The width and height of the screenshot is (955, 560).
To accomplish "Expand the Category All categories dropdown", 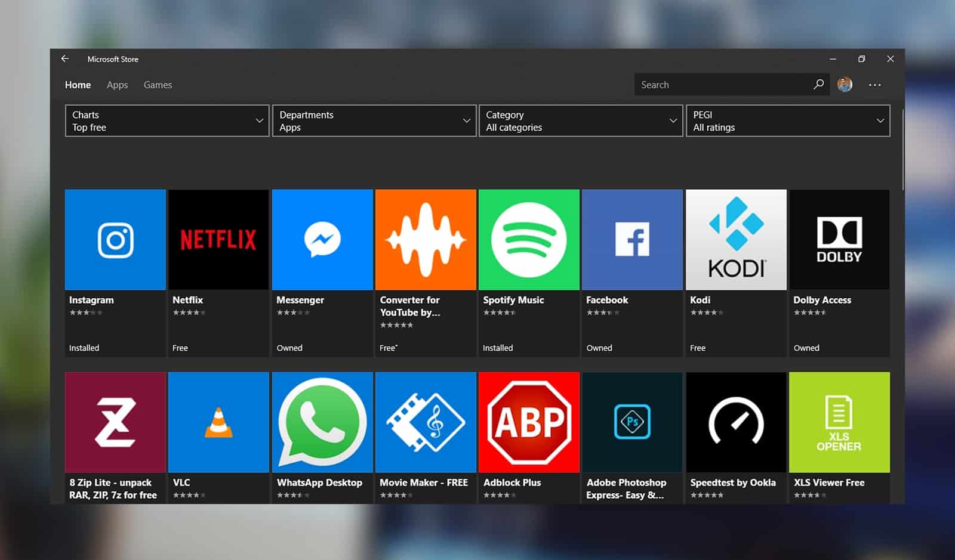I will [x=581, y=120].
